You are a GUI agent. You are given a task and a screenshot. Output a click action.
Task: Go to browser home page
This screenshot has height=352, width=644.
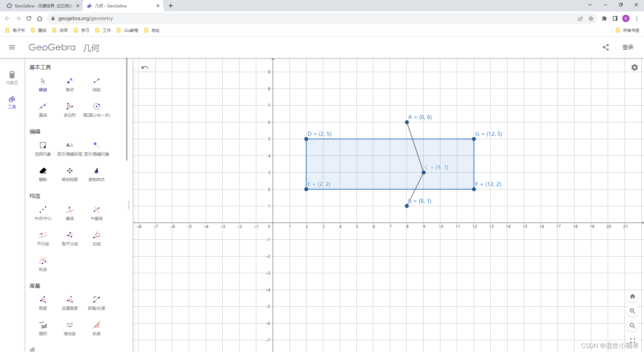click(40, 18)
